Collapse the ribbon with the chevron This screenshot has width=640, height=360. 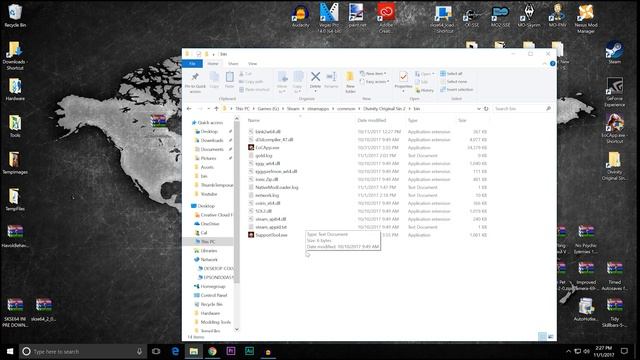(x=544, y=64)
